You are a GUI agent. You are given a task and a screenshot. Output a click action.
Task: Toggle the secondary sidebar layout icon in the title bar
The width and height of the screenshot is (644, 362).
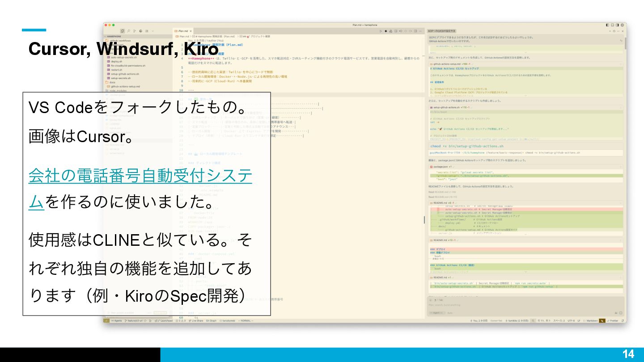[x=617, y=25]
